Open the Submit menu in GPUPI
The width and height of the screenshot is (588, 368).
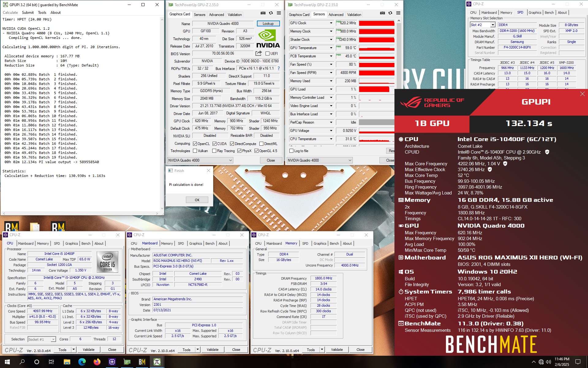(28, 13)
